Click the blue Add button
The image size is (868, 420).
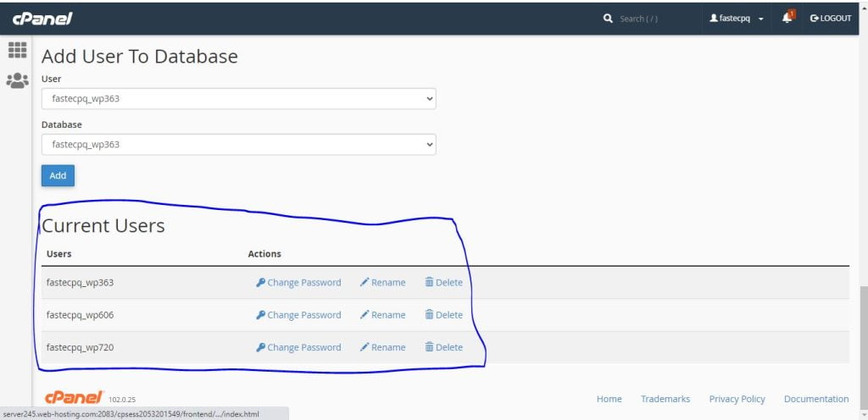(x=58, y=176)
